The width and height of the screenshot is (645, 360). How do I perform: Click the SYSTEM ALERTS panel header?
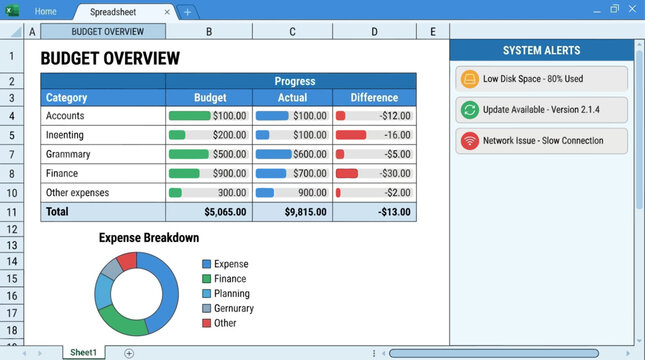[x=541, y=50]
